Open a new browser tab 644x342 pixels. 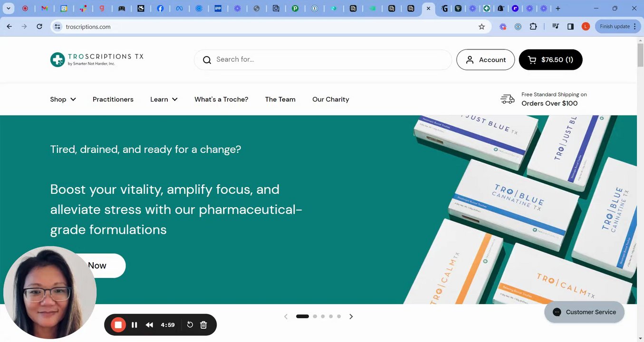point(558,9)
